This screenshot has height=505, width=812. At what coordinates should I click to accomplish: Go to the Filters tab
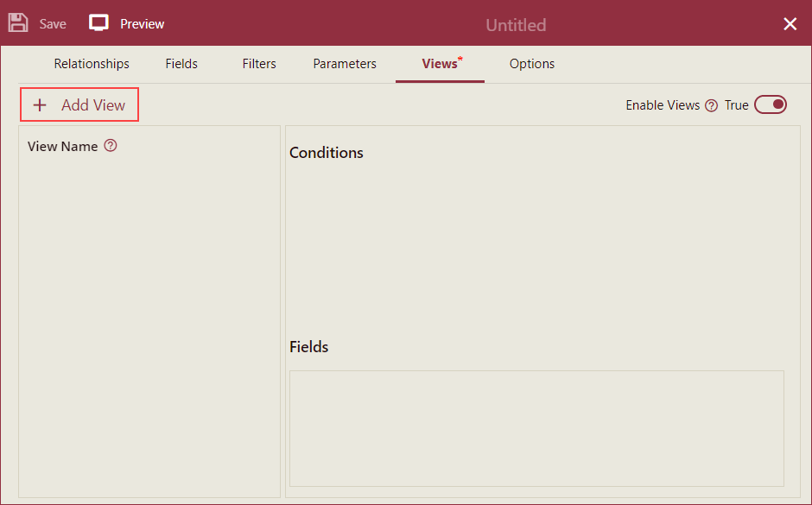coord(259,64)
